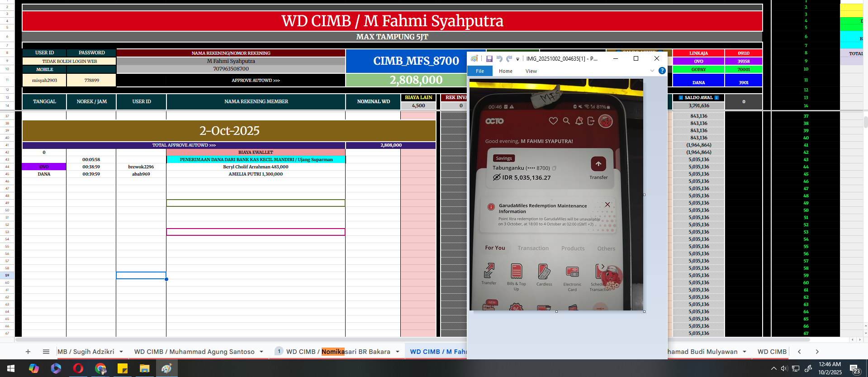Open the notification center with 23 alerts
Screen dimensions: 868x377
[x=854, y=369]
